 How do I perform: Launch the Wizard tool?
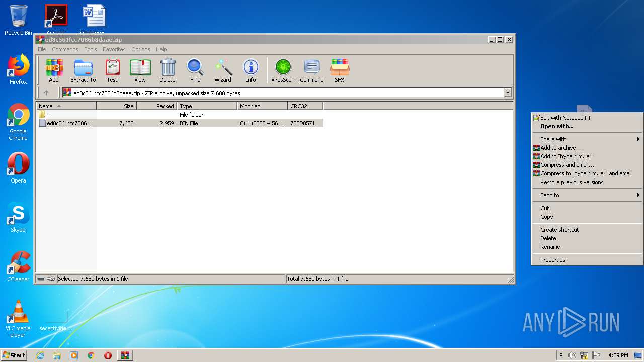click(223, 70)
